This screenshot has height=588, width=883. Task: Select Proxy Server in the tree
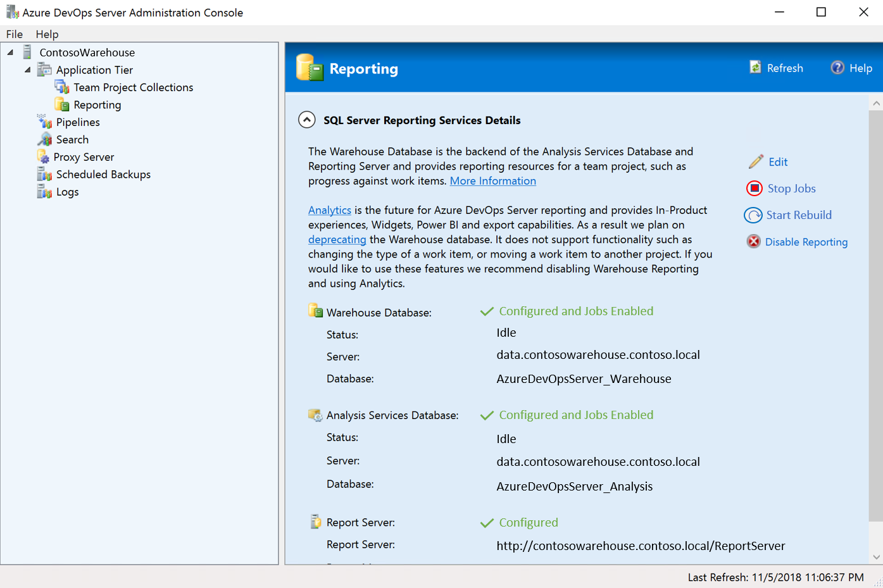(84, 157)
